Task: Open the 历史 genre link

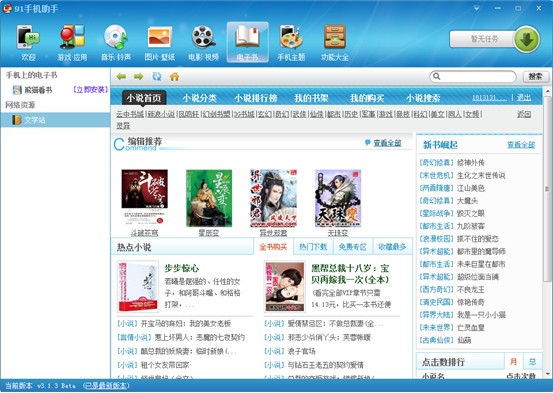Action: click(351, 114)
